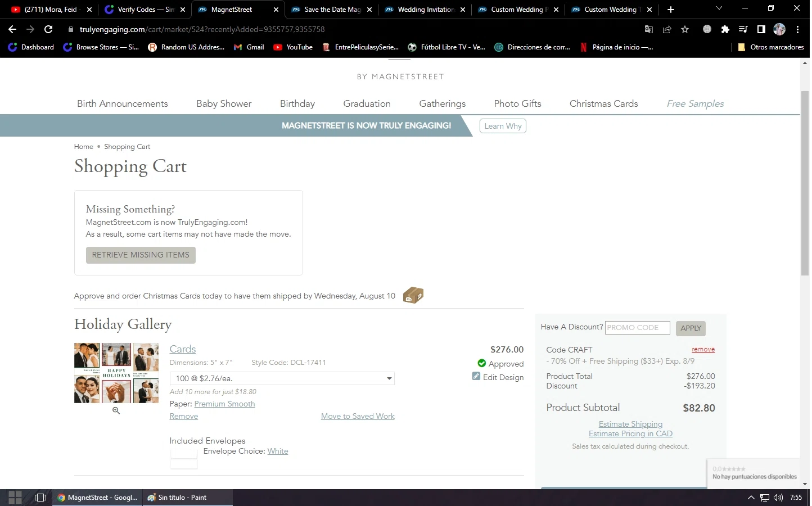
Task: Open the Windows Start button
Action: [15, 498]
